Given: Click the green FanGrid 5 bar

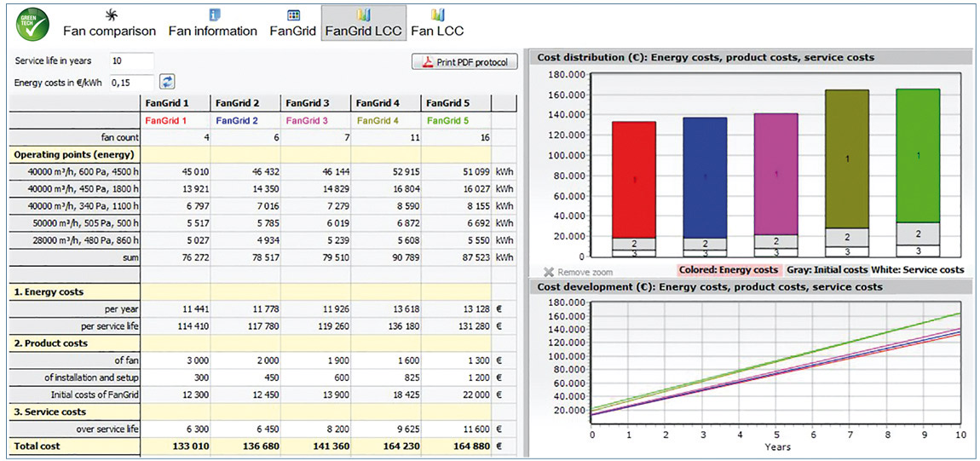Looking at the screenshot, I should coord(918,156).
